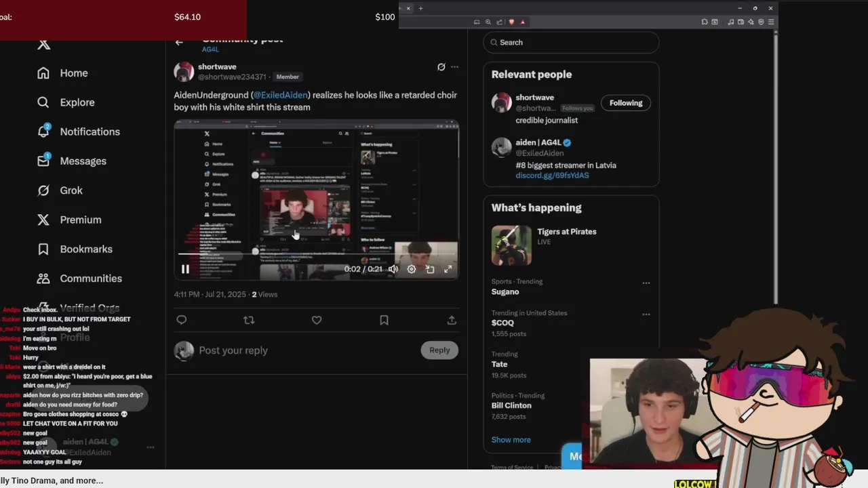Viewport: 868px width, 488px height.
Task: Open the @ExiledAiden mention link
Action: click(281, 95)
